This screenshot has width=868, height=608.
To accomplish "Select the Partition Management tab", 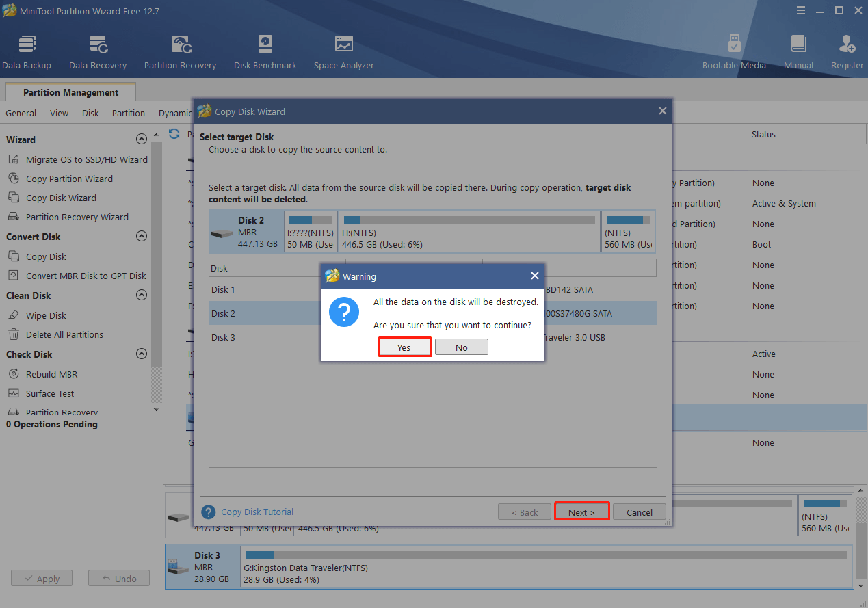I will [x=70, y=92].
